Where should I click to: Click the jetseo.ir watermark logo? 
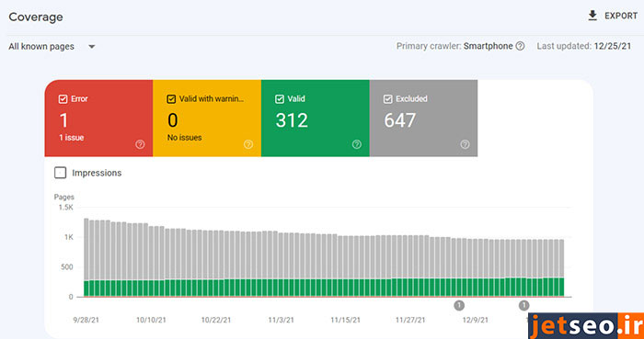586,325
